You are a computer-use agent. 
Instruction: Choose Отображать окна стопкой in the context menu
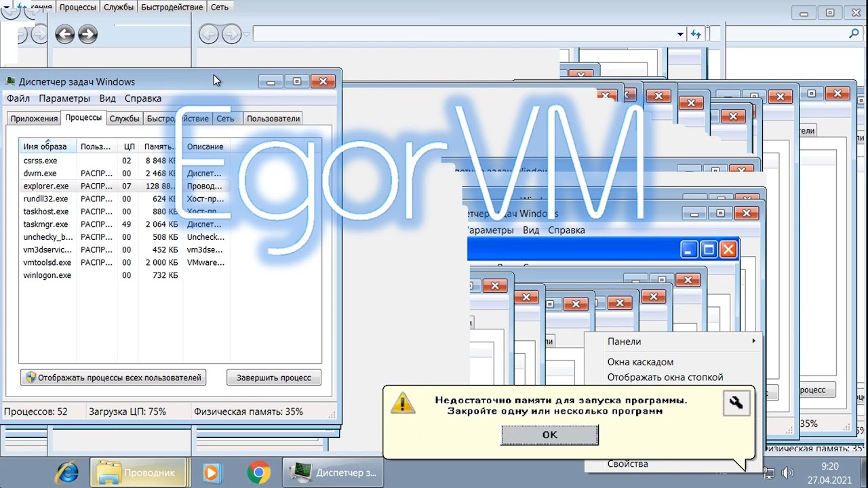665,377
